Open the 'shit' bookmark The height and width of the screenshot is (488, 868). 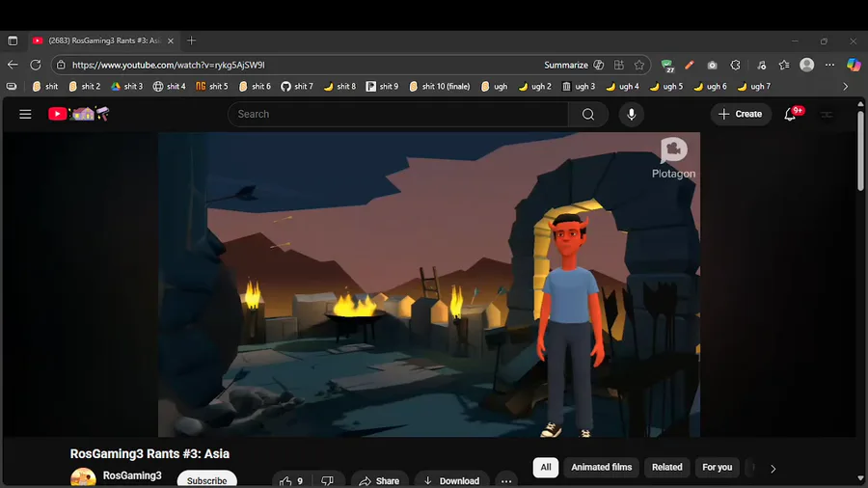44,86
